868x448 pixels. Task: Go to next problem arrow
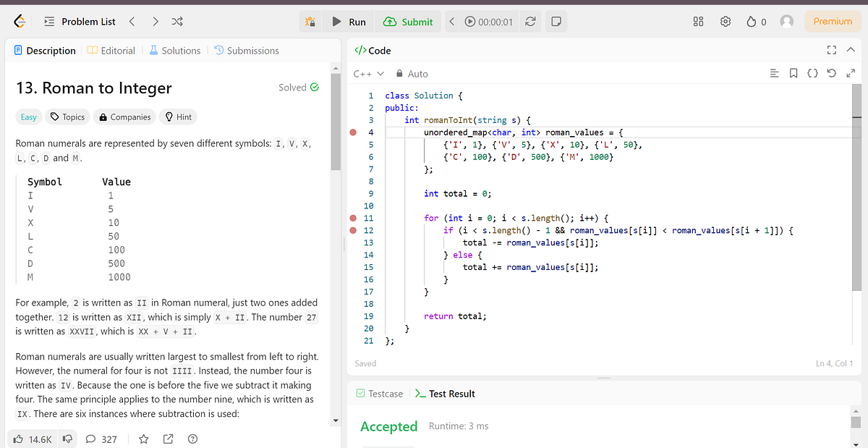pos(156,22)
